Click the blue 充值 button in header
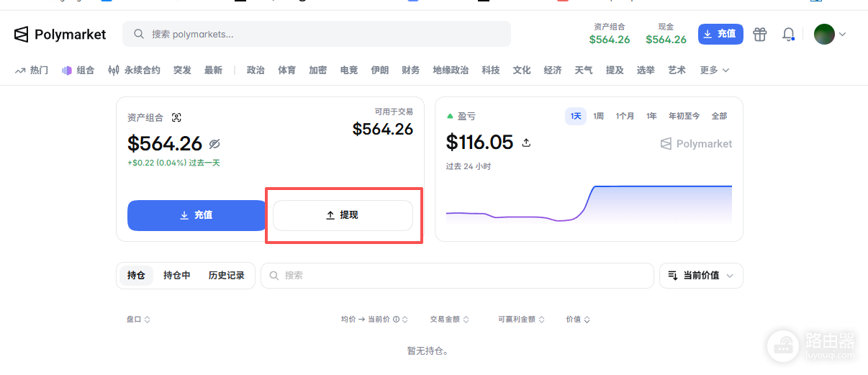The height and width of the screenshot is (375, 868). 720,34
